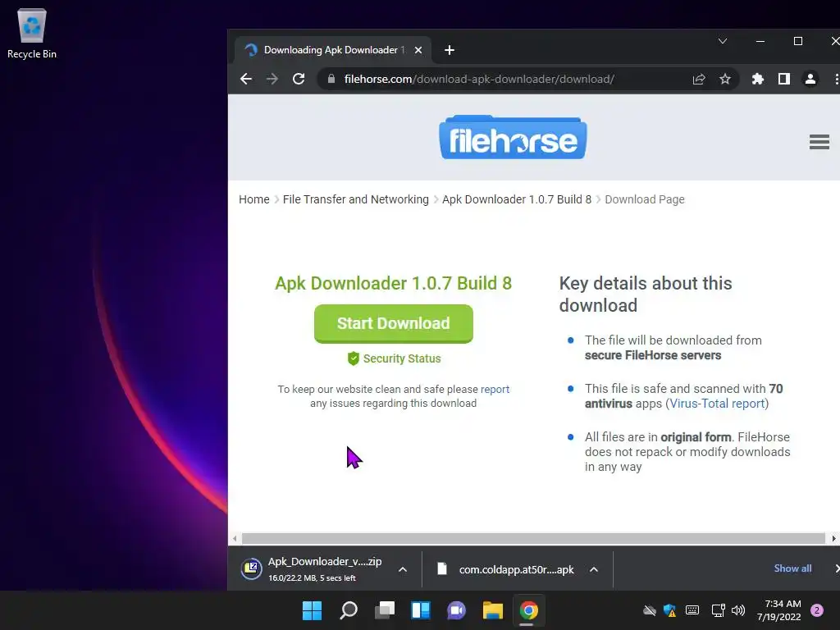
Task: Expand options for Apk_Downloader zip download
Action: 402,569
